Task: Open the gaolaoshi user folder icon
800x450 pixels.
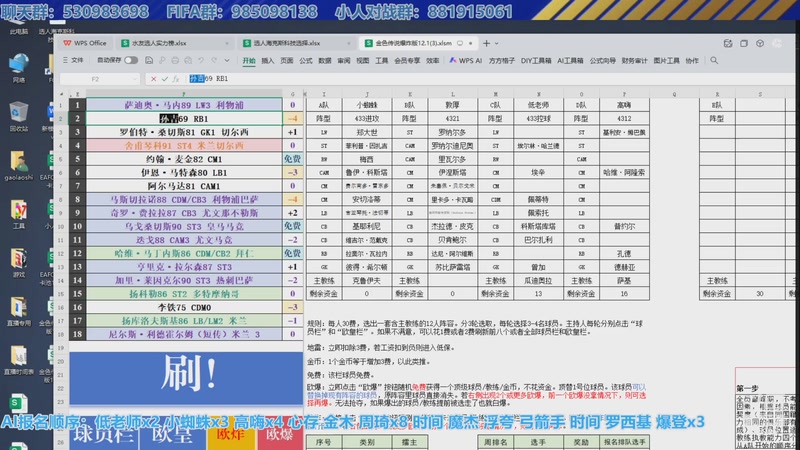Action: (19, 166)
